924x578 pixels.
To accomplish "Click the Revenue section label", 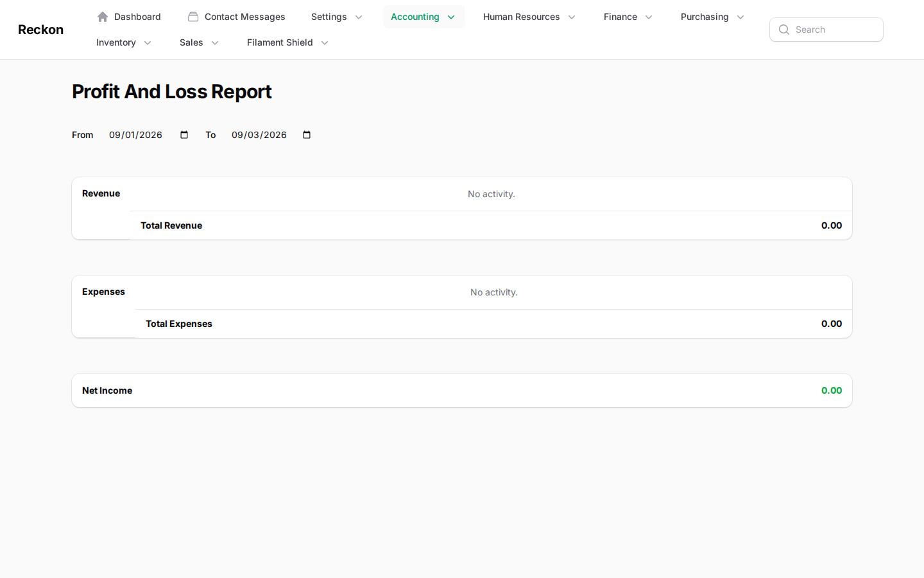I will pos(101,193).
